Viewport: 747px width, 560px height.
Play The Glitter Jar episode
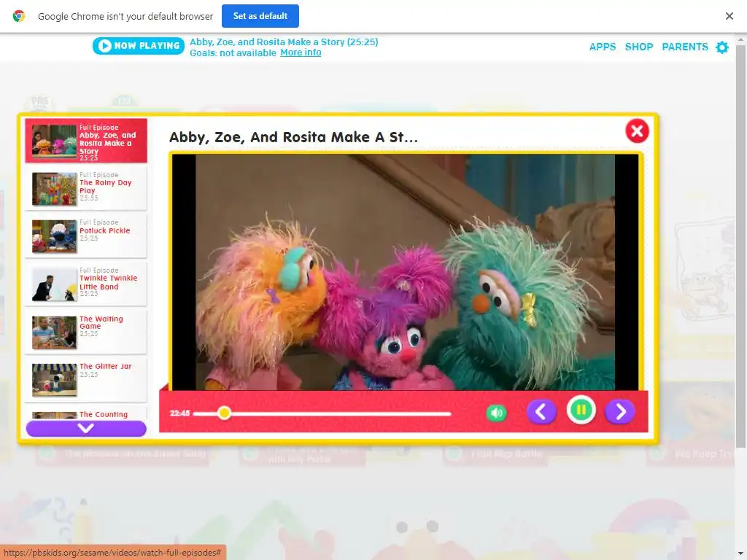(x=86, y=378)
